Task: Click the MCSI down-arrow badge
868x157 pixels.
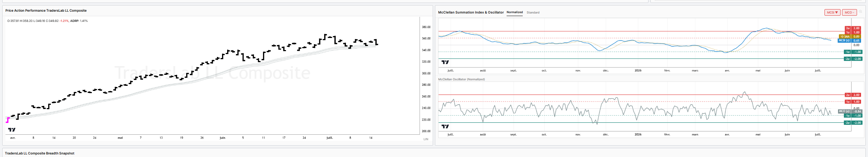Action: pos(833,12)
